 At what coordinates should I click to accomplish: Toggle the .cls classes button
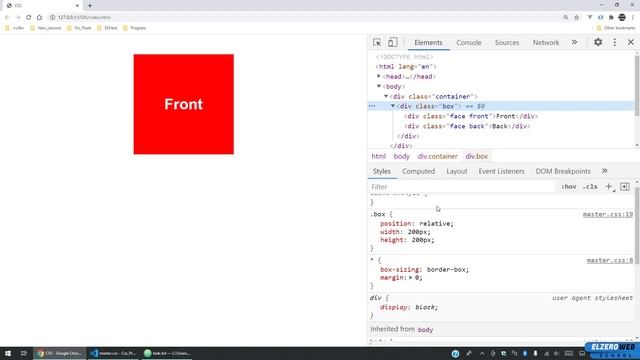tap(590, 187)
